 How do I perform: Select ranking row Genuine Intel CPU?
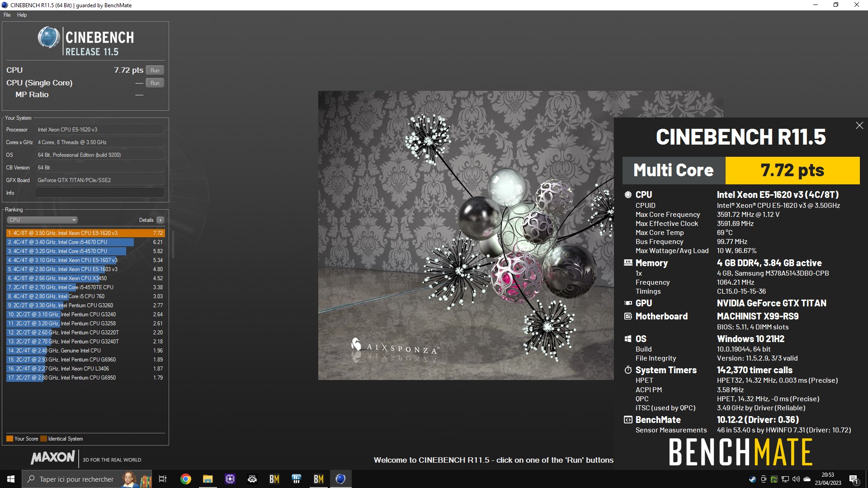pos(85,351)
